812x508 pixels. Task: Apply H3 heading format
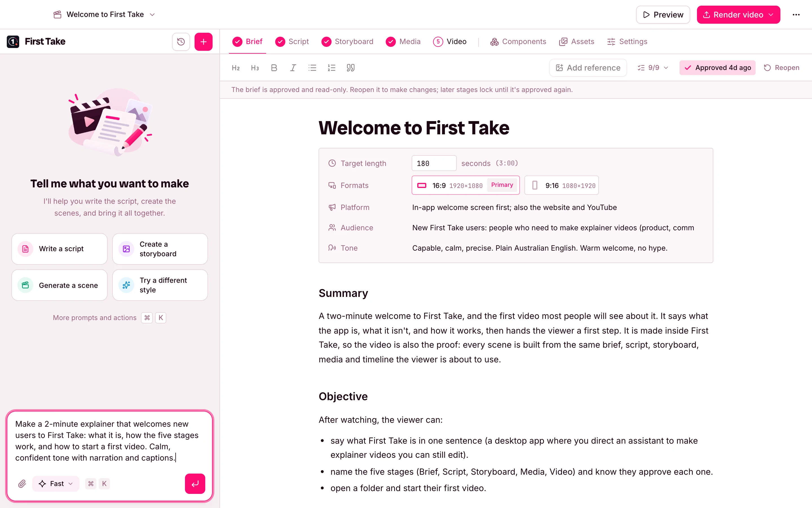click(255, 68)
